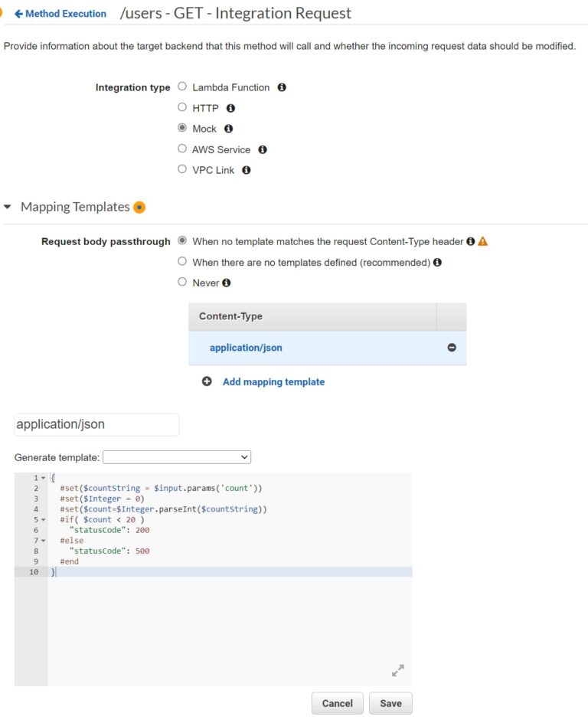Click the application/json content type field
Image resolution: width=588 pixels, height=723 pixels.
pos(96,424)
